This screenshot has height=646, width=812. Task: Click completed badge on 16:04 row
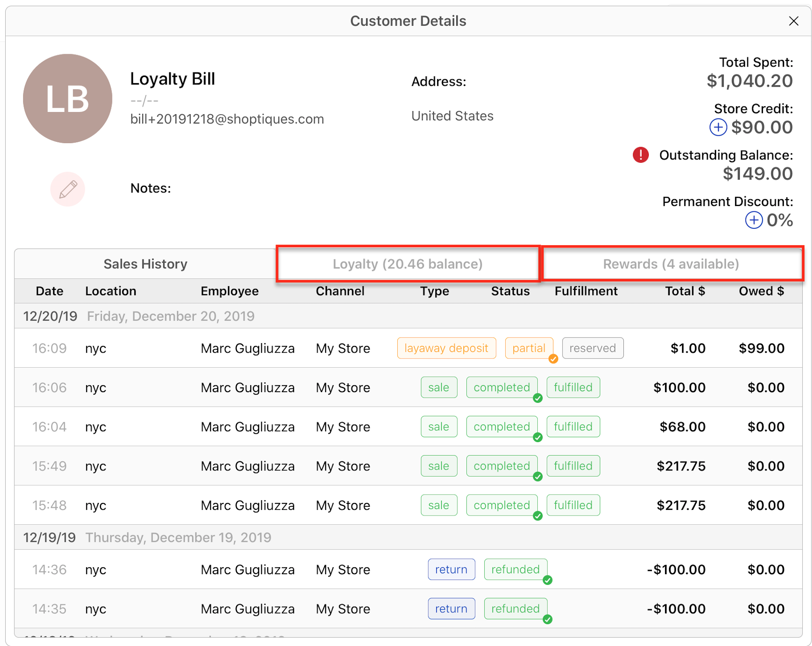pyautogui.click(x=502, y=427)
